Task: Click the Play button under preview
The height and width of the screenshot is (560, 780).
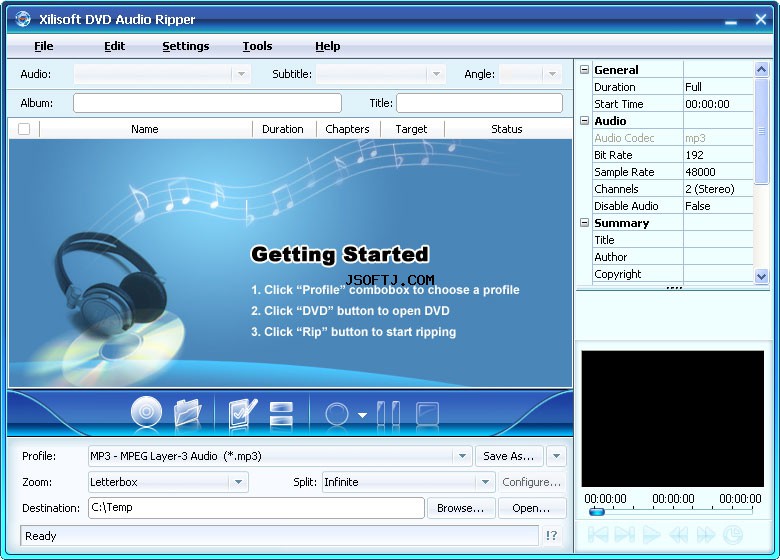Action: point(651,535)
